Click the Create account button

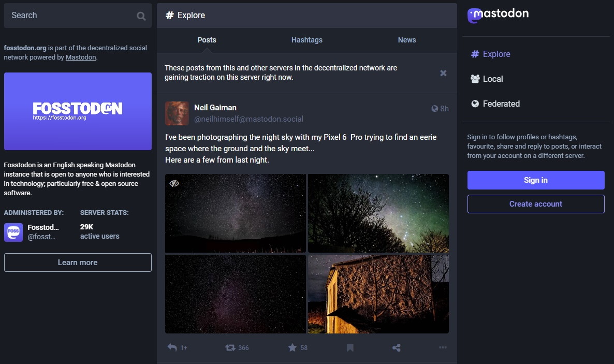(x=536, y=204)
